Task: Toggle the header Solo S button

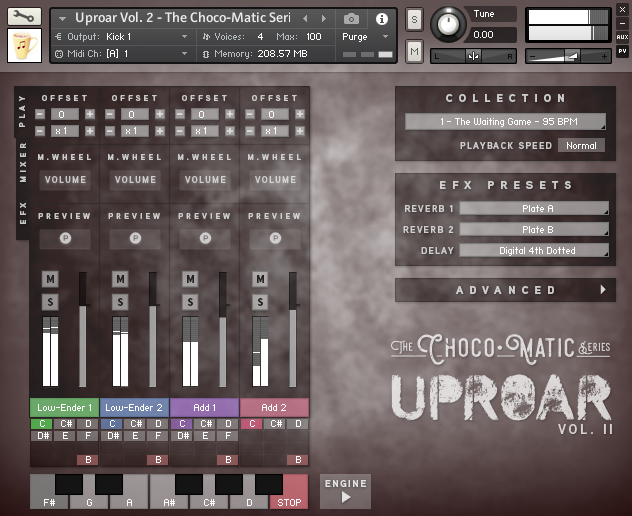Action: [415, 20]
